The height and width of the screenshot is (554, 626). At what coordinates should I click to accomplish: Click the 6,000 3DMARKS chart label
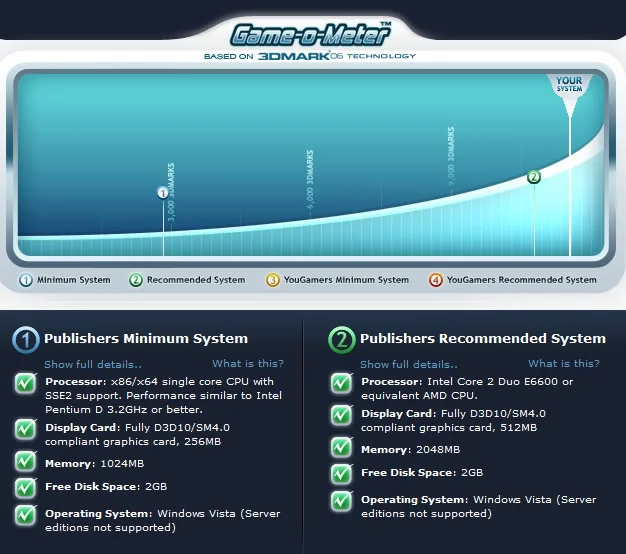(310, 180)
